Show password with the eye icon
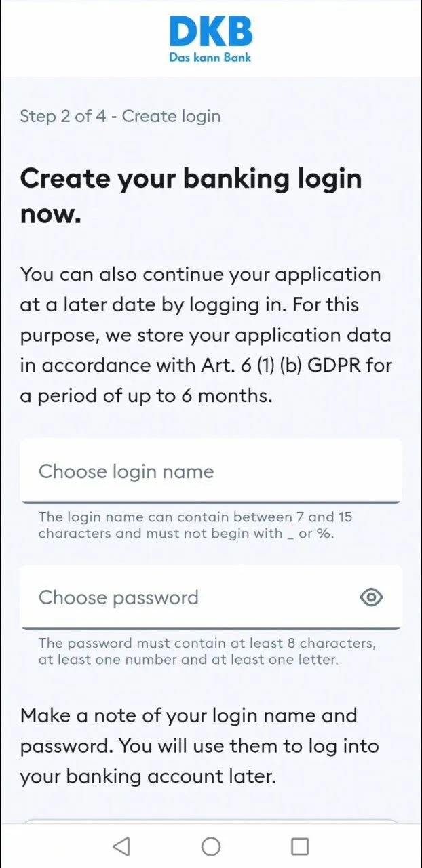Screen dimensions: 422x868 371,597
